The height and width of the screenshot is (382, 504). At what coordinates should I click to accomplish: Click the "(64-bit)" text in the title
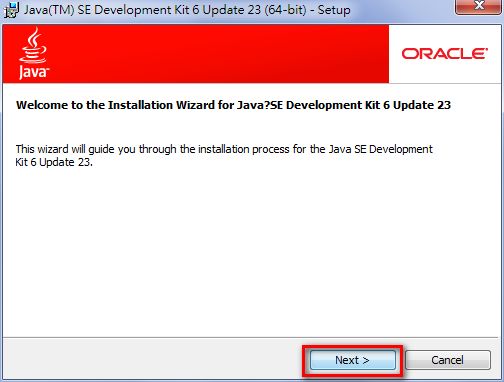tap(286, 10)
